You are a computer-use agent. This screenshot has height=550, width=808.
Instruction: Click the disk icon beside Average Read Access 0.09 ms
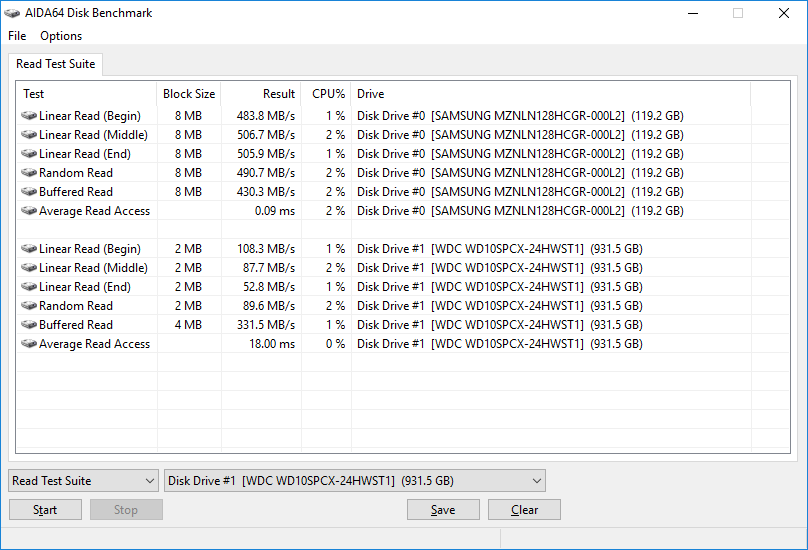pyautogui.click(x=29, y=211)
